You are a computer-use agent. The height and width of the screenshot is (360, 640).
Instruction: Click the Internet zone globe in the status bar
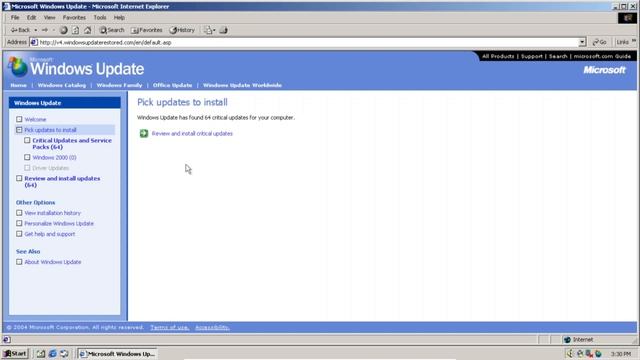(x=567, y=340)
